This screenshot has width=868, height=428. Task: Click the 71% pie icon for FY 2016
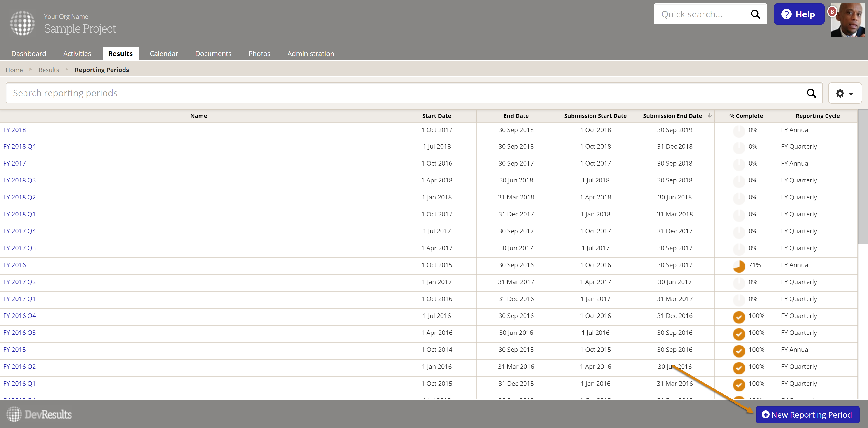[x=739, y=266]
